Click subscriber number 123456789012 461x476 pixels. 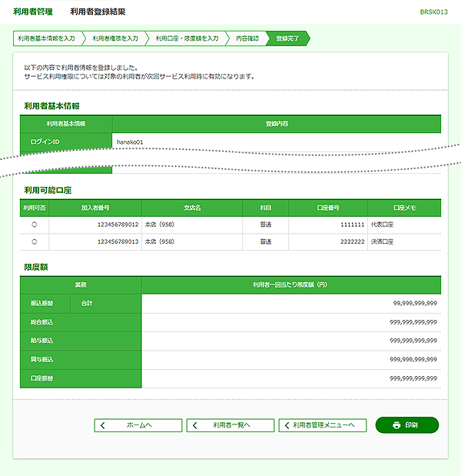pos(118,225)
